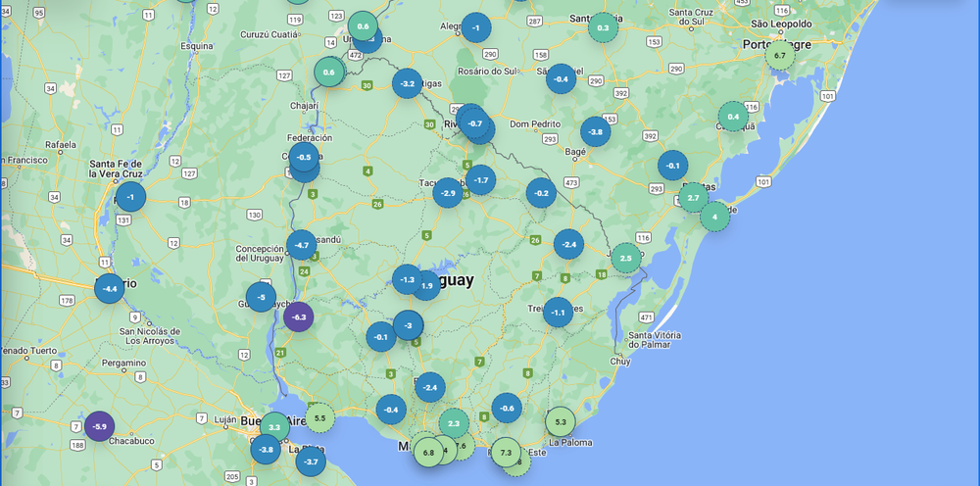Click the Chuy town label
Viewport: 980px width, 486px height.
[x=620, y=361]
